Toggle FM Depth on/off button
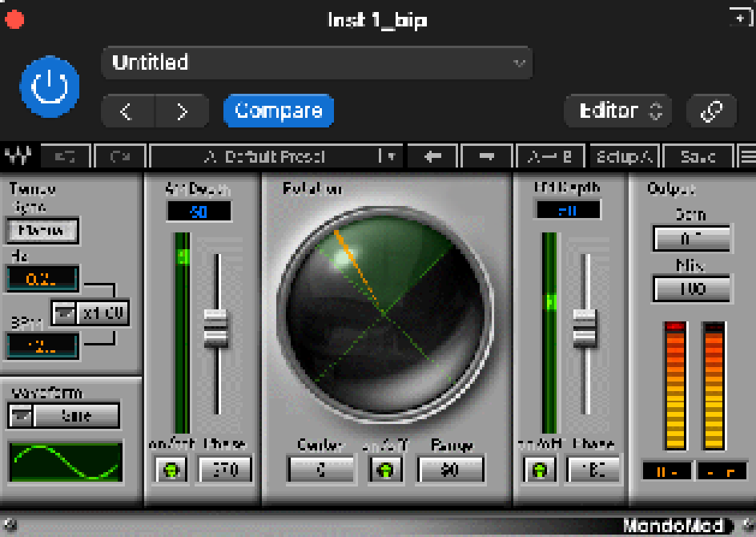Screen dimensions: 756x537 point(539,470)
